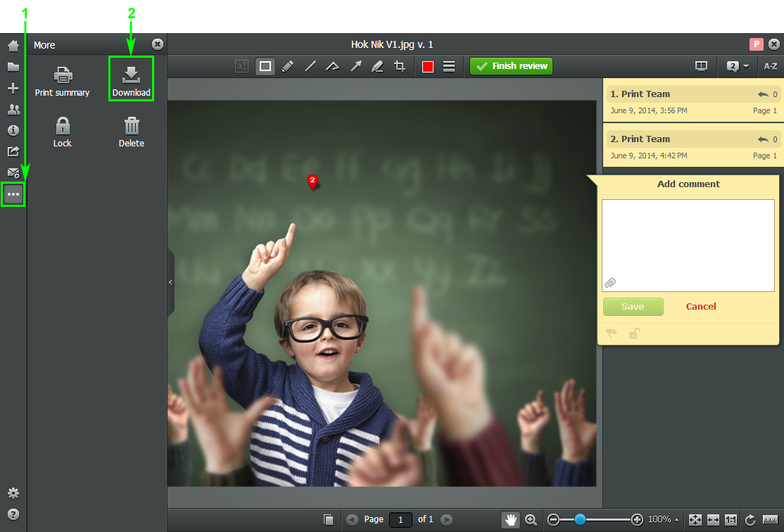Viewport: 784px width, 532px height.
Task: Click the share icon in sidebar
Action: click(13, 151)
